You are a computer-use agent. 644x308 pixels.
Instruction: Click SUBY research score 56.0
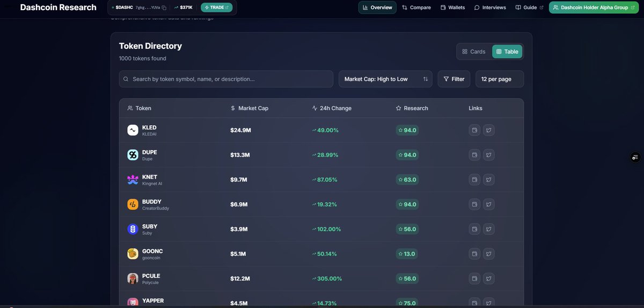(x=407, y=229)
